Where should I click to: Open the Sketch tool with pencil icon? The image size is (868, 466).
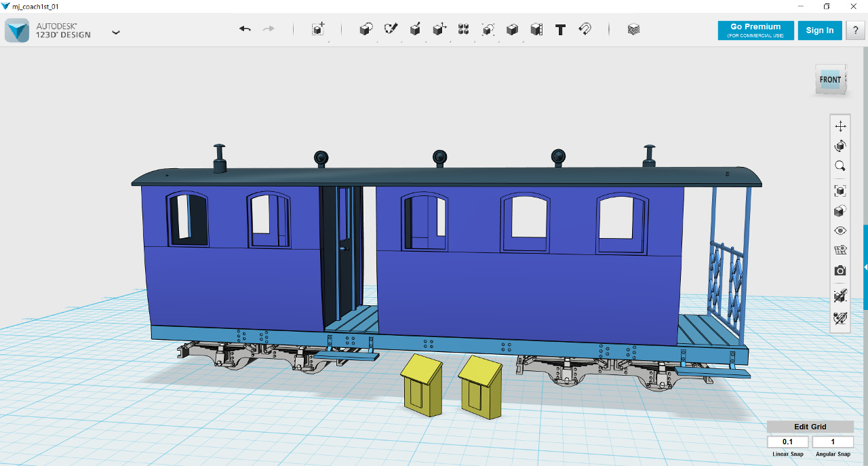391,29
